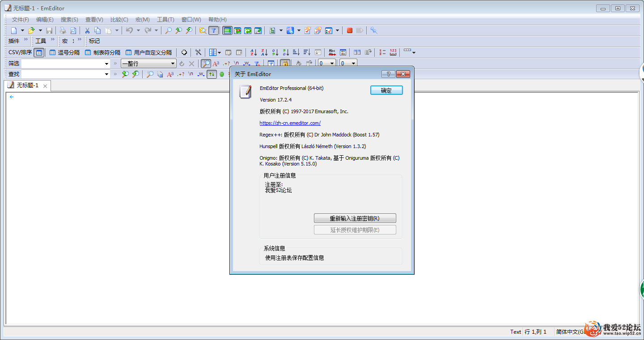The height and width of the screenshot is (340, 644).
Task: Click the Text mode status bar entry
Action: click(x=516, y=332)
